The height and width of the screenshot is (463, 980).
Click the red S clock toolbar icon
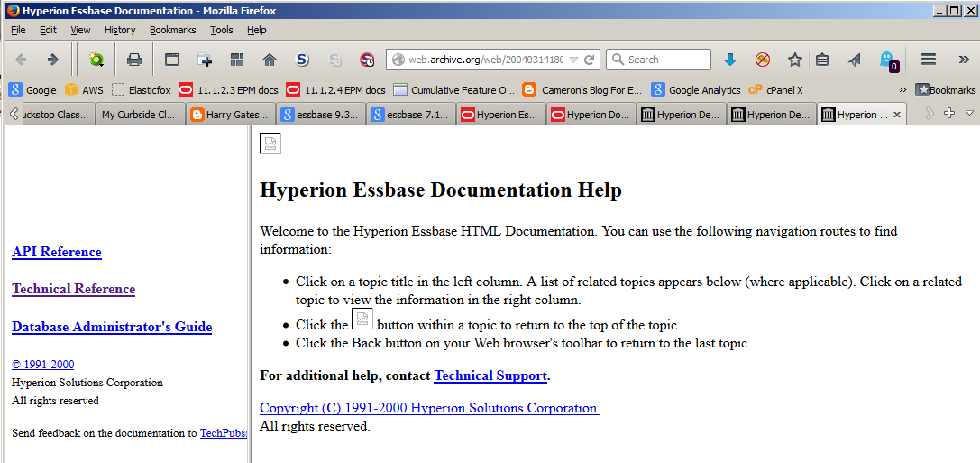tap(368, 60)
